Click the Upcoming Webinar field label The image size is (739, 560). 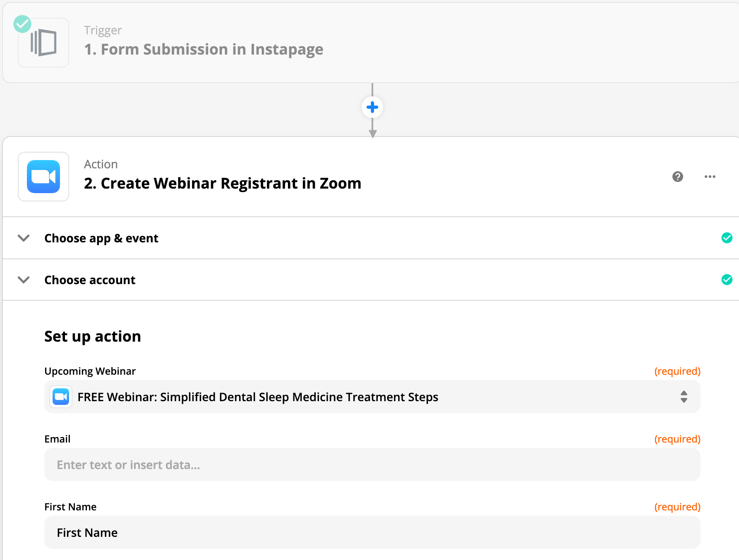[x=90, y=371]
